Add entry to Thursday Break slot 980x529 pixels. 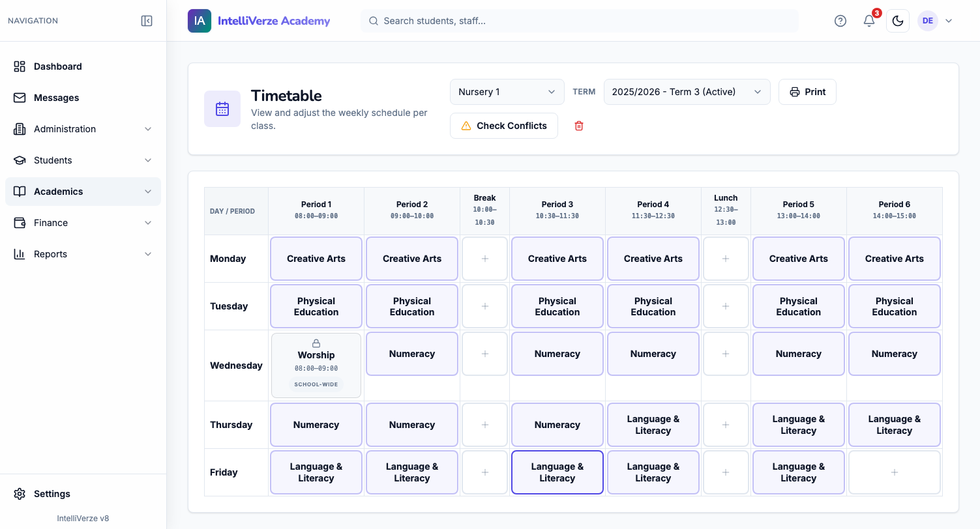[x=485, y=425]
